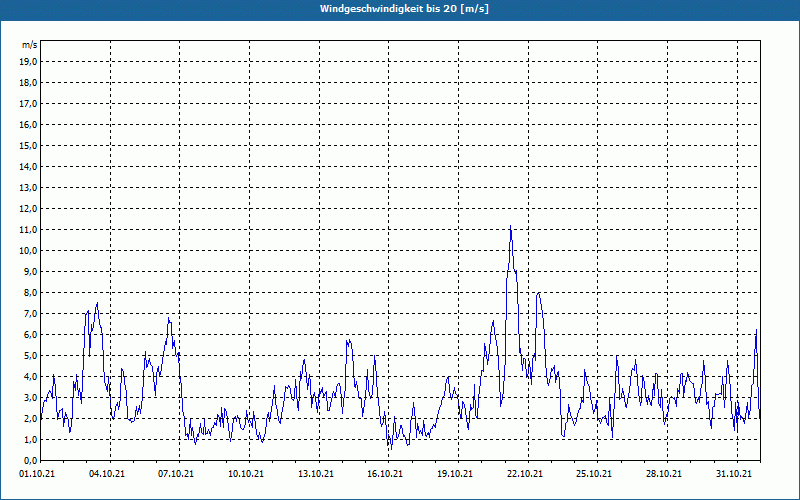Select the 10.10.21 axis label
Image resolution: width=800 pixels, height=500 pixels.
[x=246, y=474]
